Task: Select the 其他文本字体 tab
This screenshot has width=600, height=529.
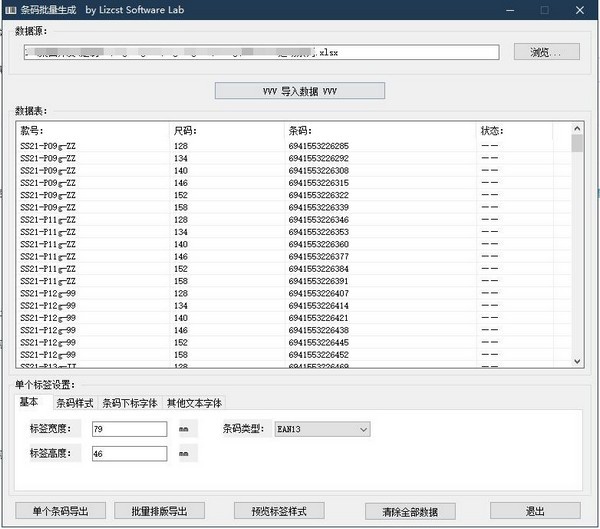Action: point(193,403)
